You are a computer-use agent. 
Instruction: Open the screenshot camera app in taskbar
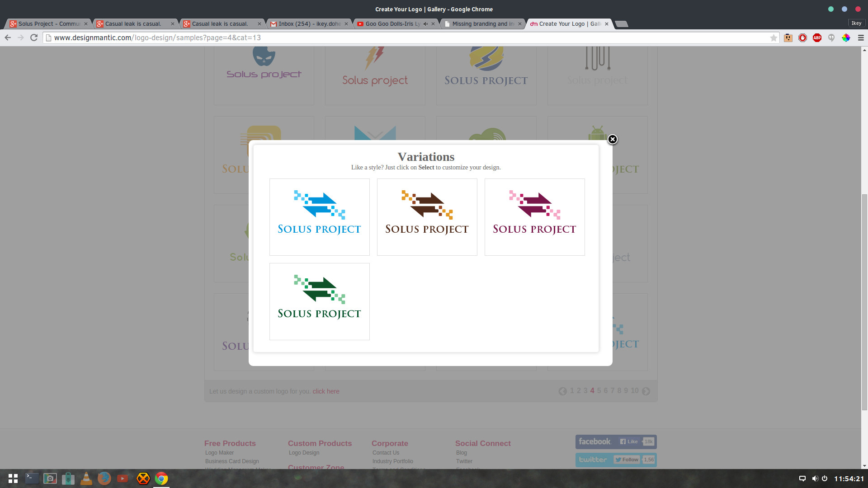[50, 479]
